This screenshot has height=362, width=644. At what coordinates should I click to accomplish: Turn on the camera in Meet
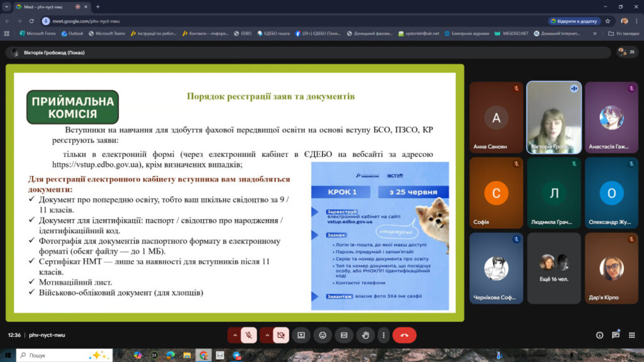280,336
